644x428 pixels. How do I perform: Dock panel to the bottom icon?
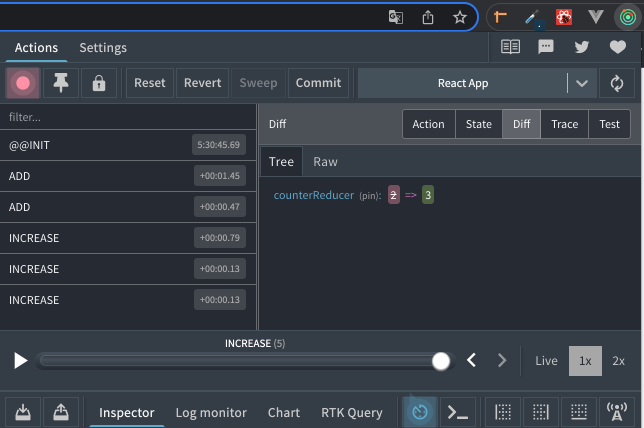coord(579,412)
